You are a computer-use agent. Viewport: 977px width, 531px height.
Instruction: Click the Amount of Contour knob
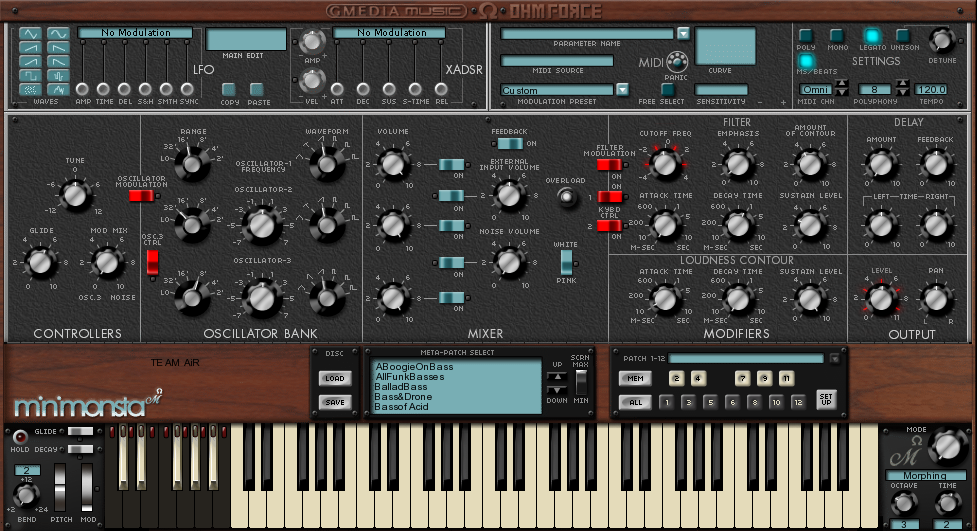[810, 164]
